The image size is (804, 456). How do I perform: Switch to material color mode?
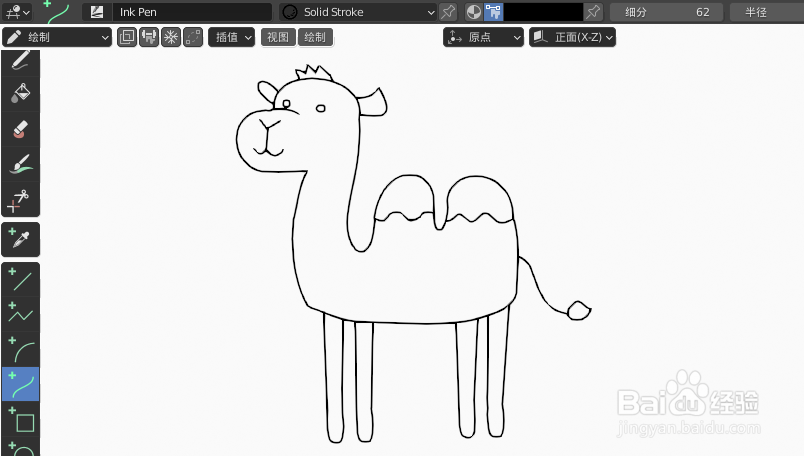tap(474, 12)
